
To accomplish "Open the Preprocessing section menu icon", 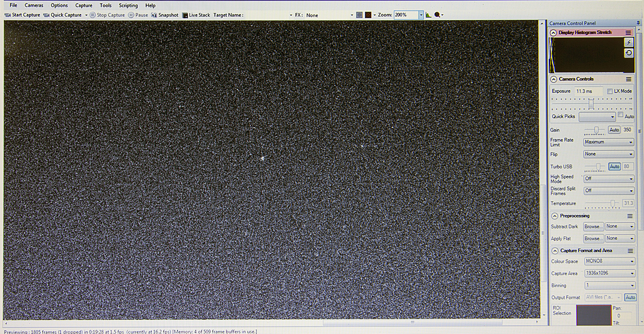I will point(630,216).
